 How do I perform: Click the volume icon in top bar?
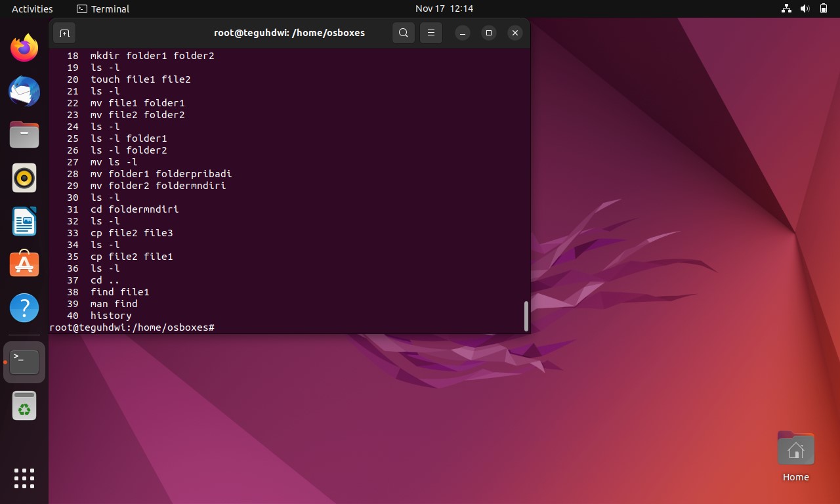[x=805, y=9]
